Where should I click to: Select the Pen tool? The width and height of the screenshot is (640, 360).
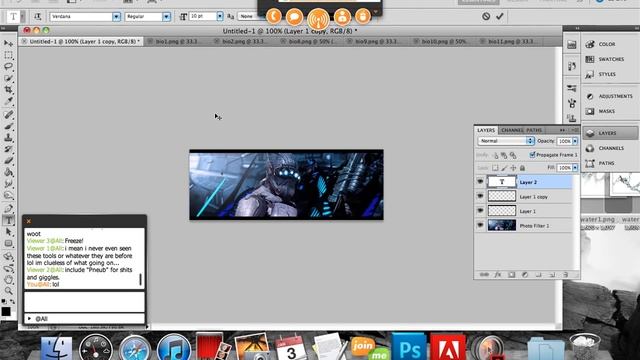tap(9, 209)
